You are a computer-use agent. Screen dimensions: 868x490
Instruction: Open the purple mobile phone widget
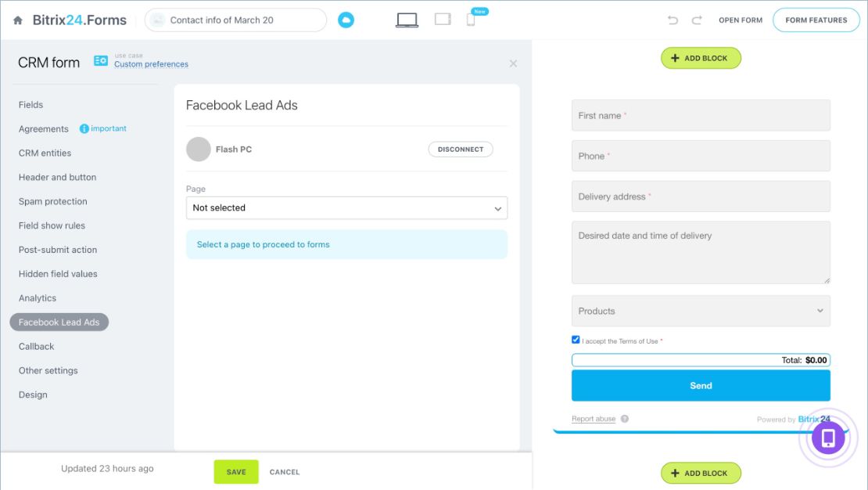[x=828, y=438]
